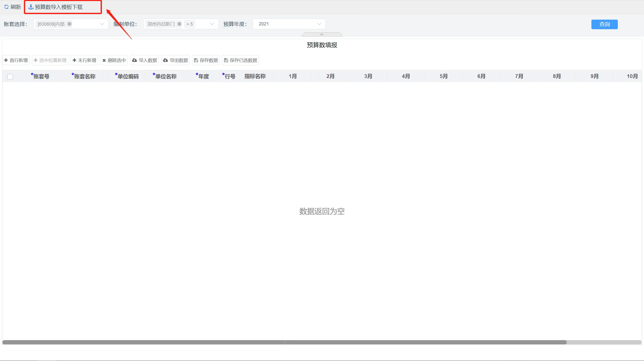The image size is (644, 361).
Task: Click the 单位名称 column header
Action: coord(165,76)
